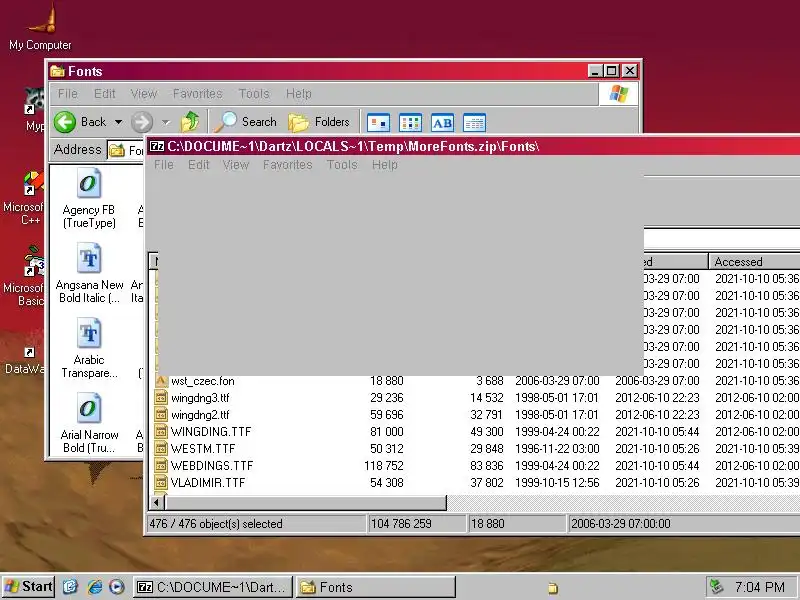The height and width of the screenshot is (600, 800).
Task: Open the Forward history dropdown arrow
Action: pos(165,122)
